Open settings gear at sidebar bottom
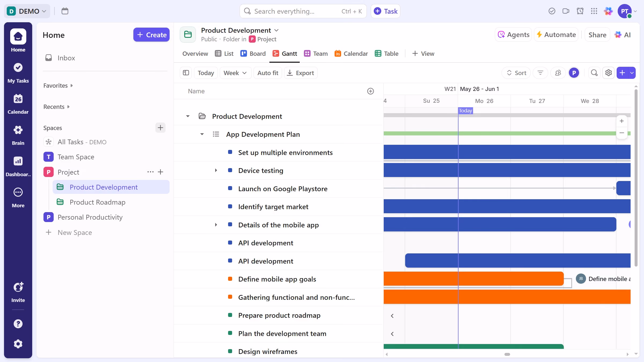 click(x=18, y=344)
